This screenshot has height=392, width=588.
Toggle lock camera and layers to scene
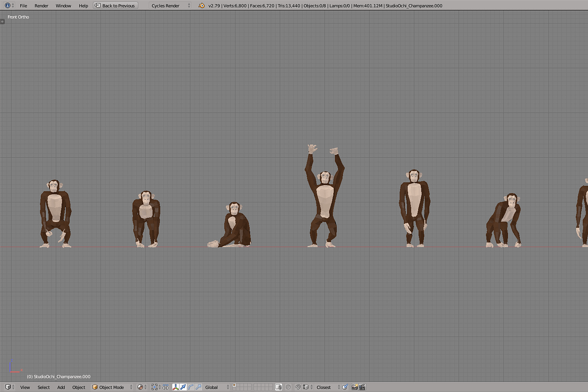click(278, 387)
